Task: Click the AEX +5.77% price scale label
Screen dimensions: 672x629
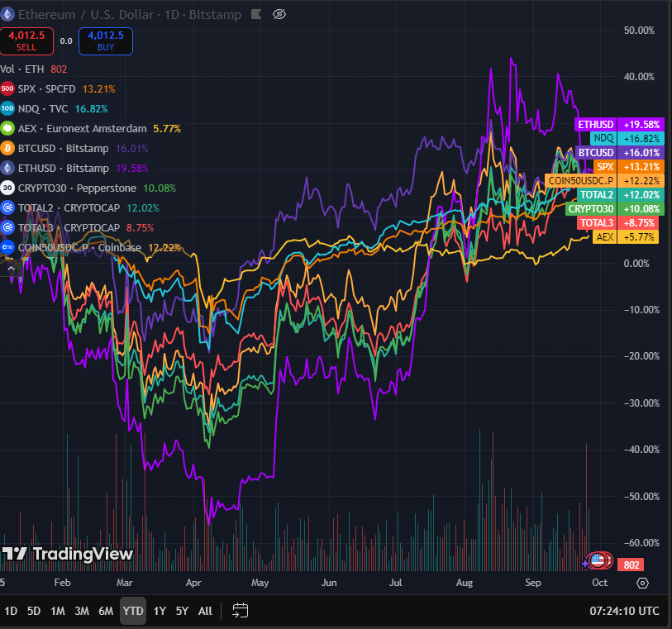Action: pos(626,237)
